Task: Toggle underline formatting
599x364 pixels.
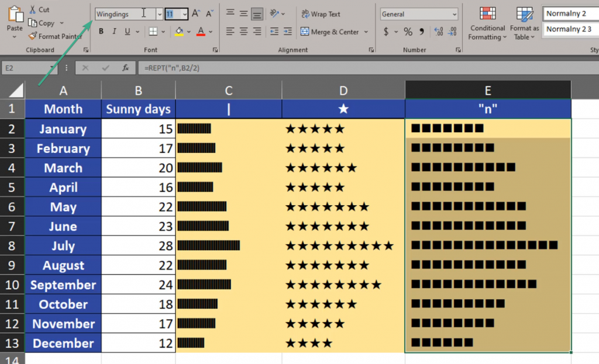Action: pos(128,32)
